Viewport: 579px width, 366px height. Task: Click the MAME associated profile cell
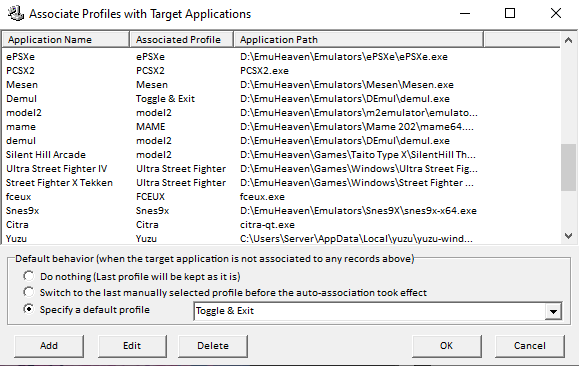tap(151, 127)
